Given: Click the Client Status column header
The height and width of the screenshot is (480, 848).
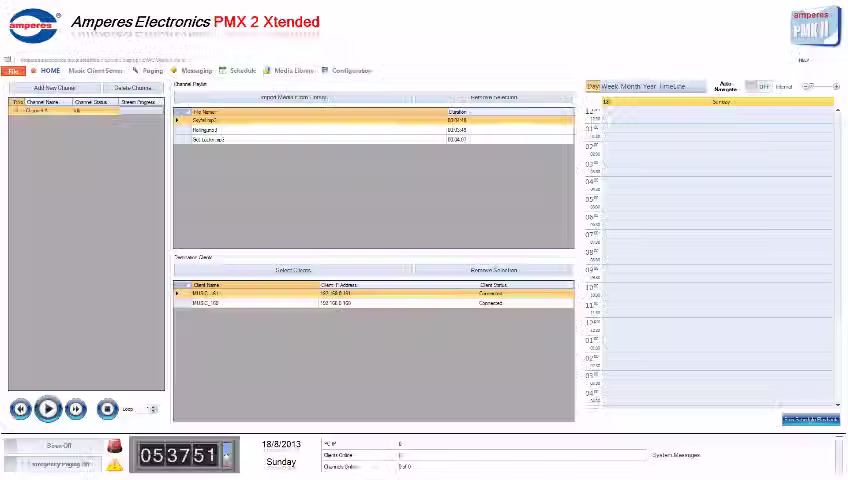Looking at the screenshot, I should [x=526, y=285].
